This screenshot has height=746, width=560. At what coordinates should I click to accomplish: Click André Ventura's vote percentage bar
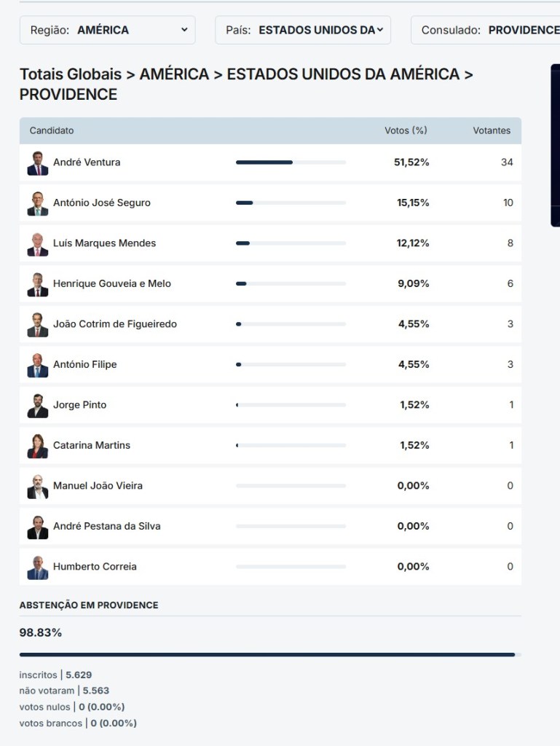291,162
